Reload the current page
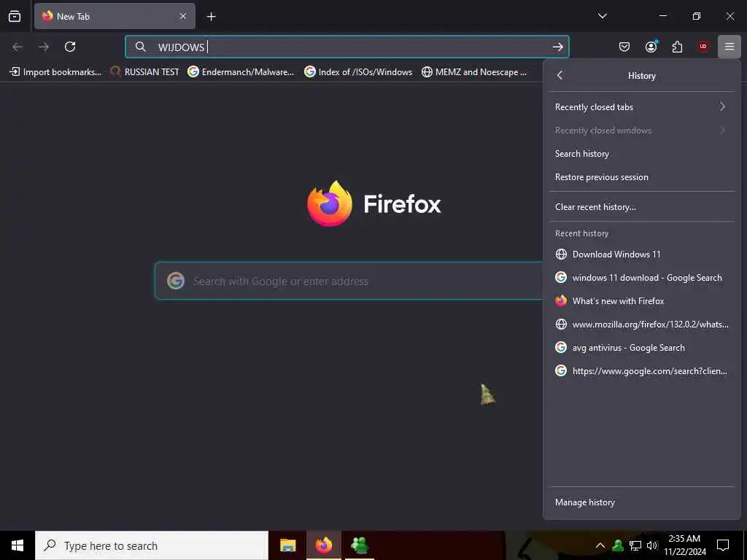This screenshot has width=747, height=560. coord(70,47)
